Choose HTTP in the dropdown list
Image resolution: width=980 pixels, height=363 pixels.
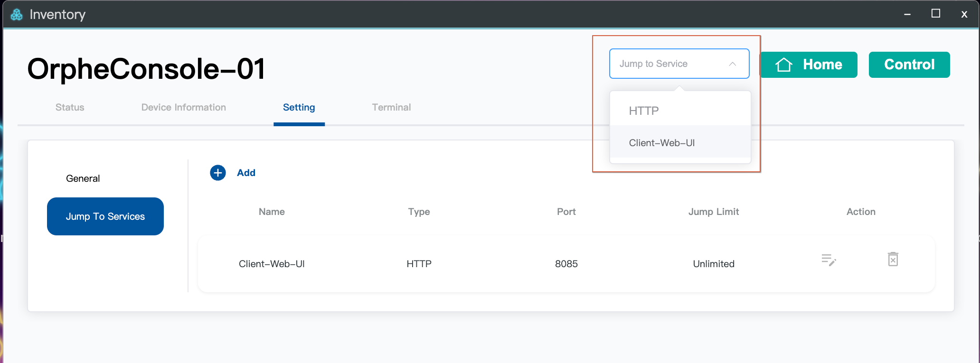pyautogui.click(x=643, y=111)
